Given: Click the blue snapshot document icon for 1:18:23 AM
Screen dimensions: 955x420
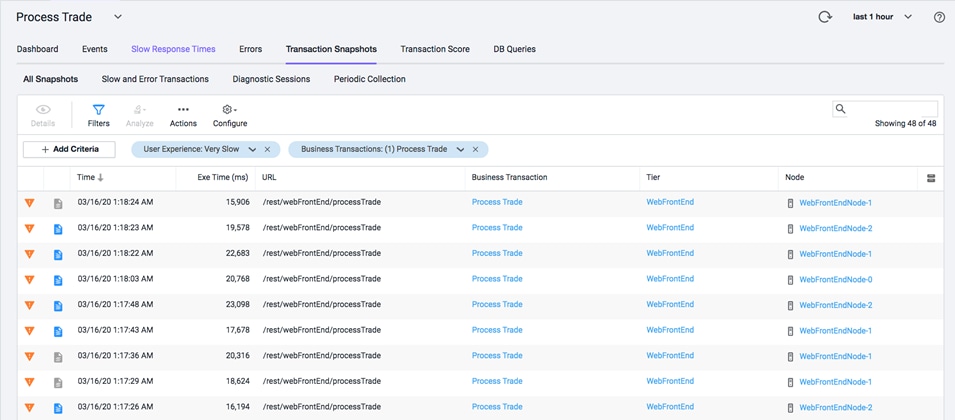Looking at the screenshot, I should 58,229.
